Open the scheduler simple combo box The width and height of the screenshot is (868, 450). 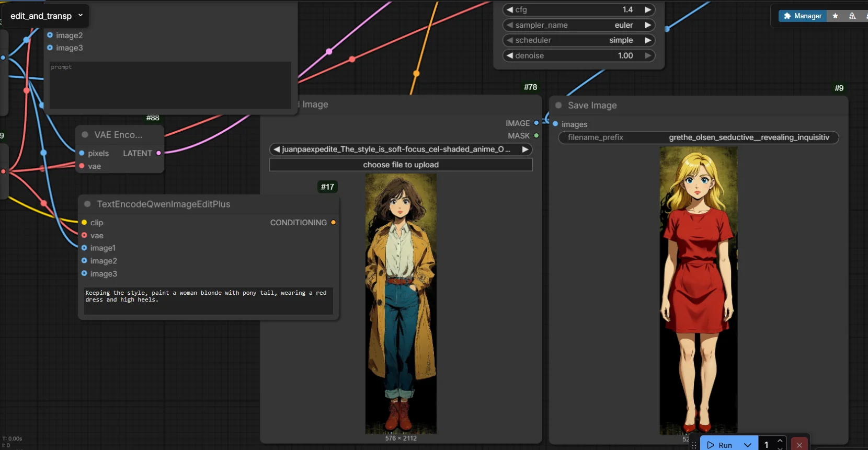579,40
